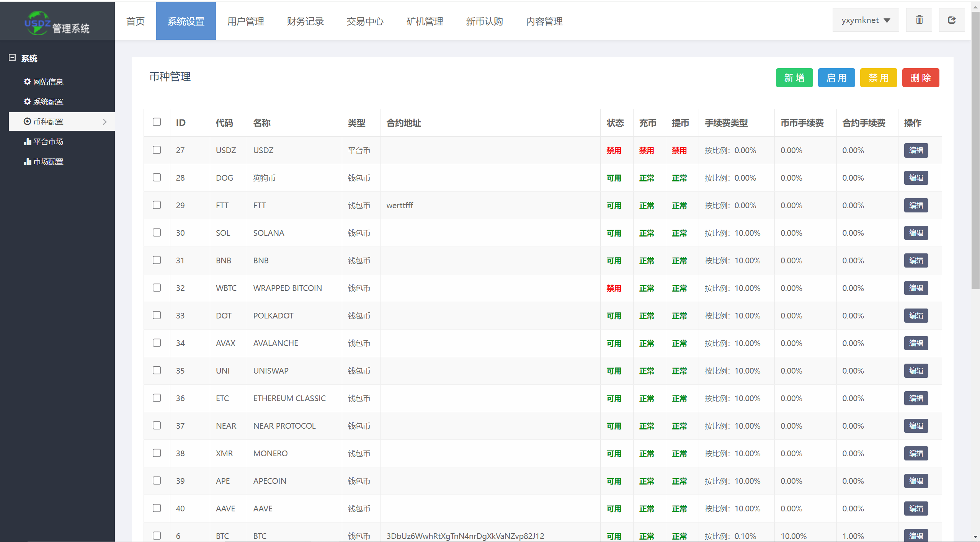Image resolution: width=980 pixels, height=542 pixels.
Task: Open 内容管理 tab
Action: [544, 21]
